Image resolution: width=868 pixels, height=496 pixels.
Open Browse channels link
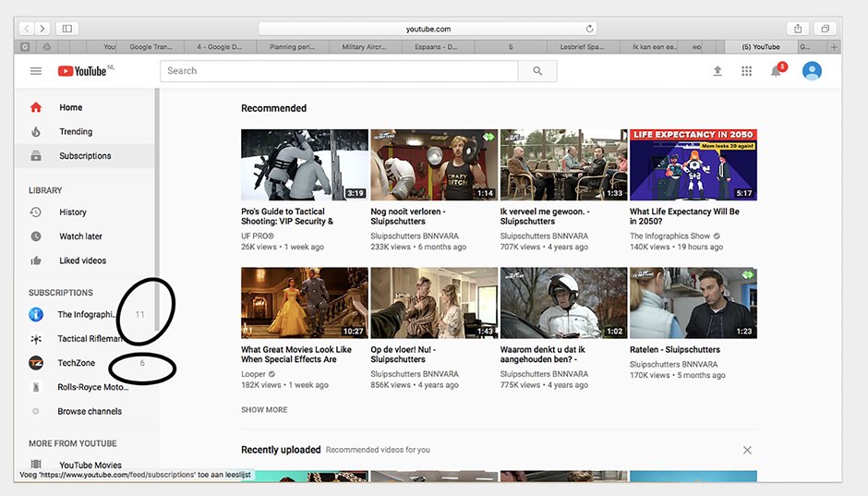click(x=90, y=411)
